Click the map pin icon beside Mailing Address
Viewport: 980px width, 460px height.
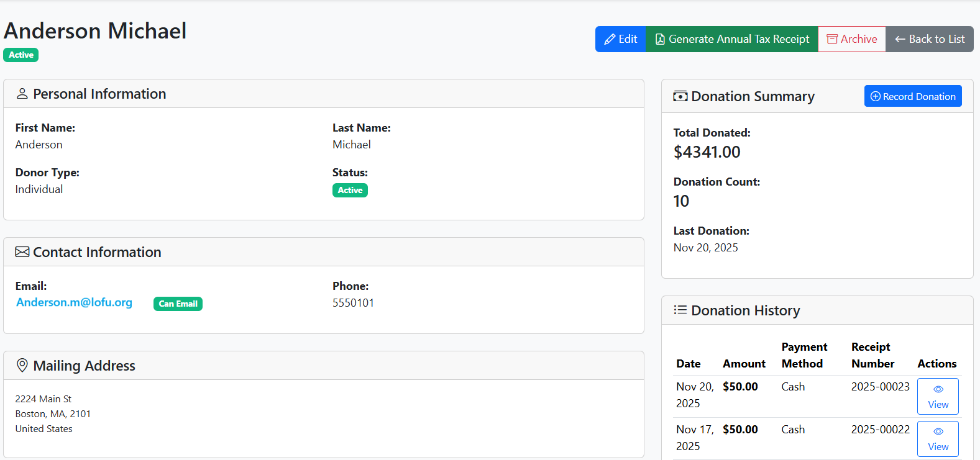22,365
